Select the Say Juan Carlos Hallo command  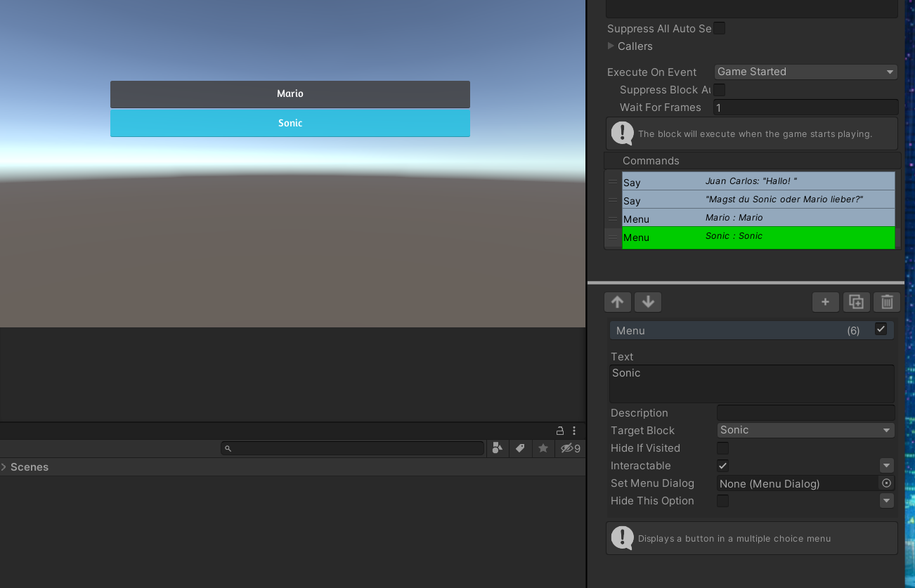(x=758, y=181)
